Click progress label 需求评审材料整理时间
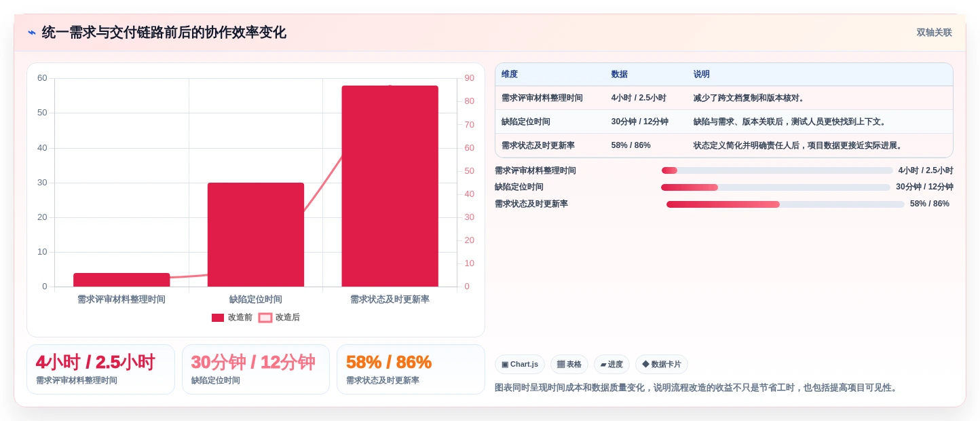Image resolution: width=980 pixels, height=421 pixels. 535,170
